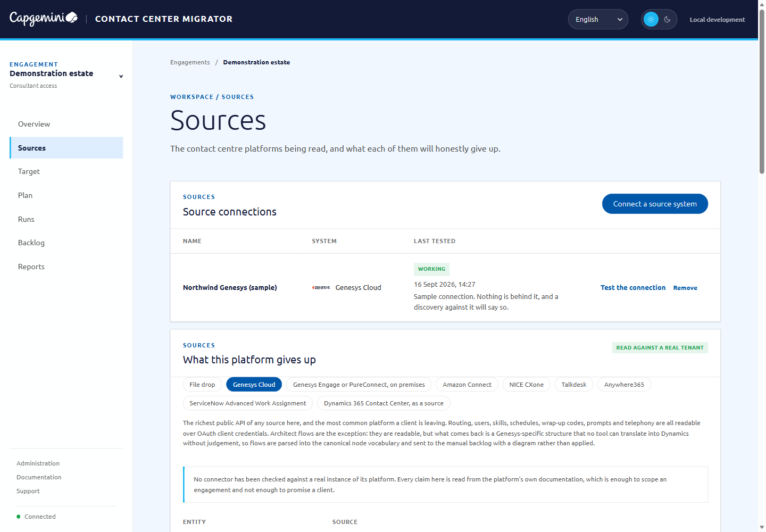The height and width of the screenshot is (532, 766).
Task: Click Connect a source system button
Action: [x=655, y=204]
